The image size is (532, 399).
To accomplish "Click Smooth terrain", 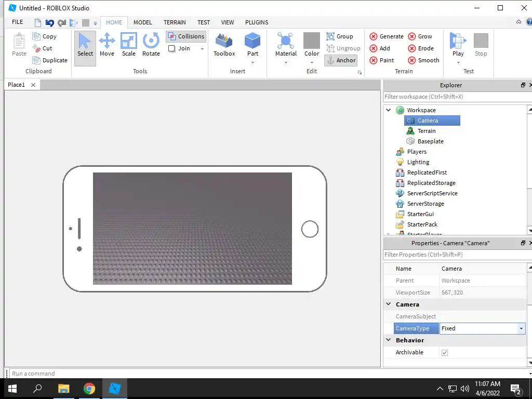I will [424, 60].
